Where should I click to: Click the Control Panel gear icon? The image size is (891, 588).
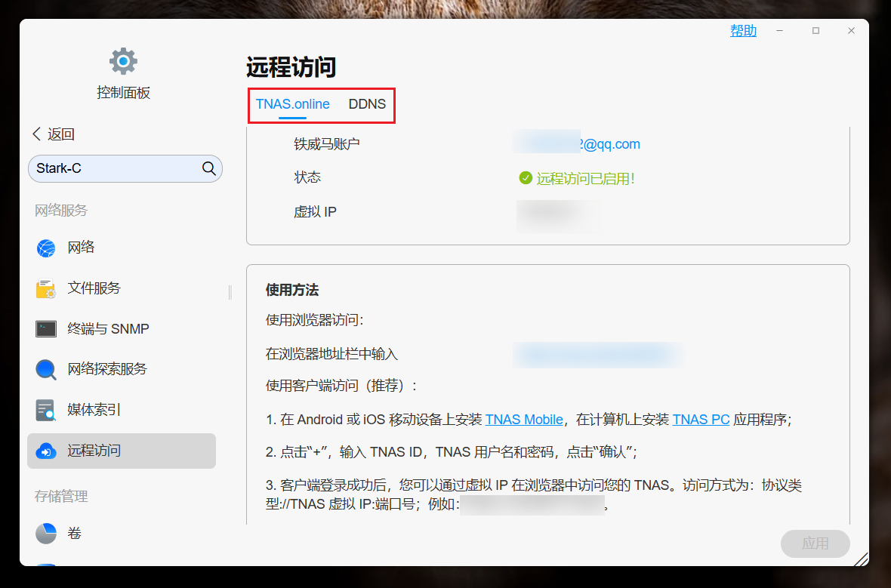[123, 61]
